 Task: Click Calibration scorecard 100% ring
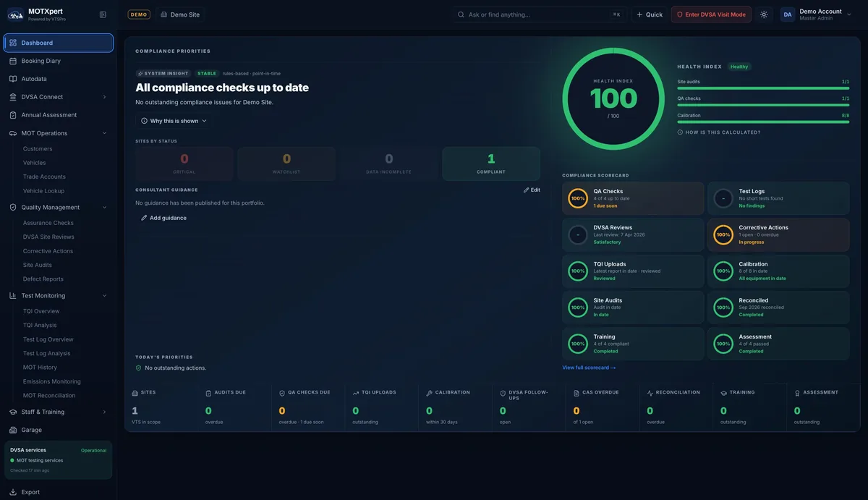[723, 271]
